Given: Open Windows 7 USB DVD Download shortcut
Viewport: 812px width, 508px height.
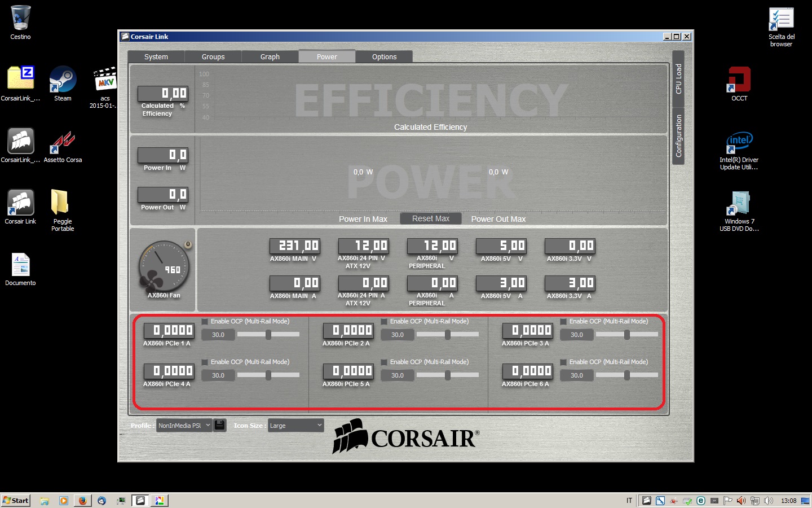Looking at the screenshot, I should (739, 211).
